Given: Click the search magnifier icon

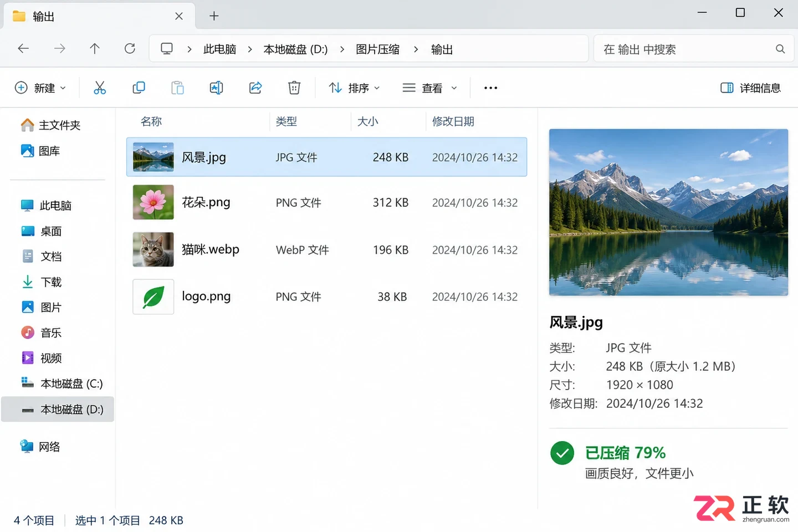Looking at the screenshot, I should pyautogui.click(x=780, y=49).
